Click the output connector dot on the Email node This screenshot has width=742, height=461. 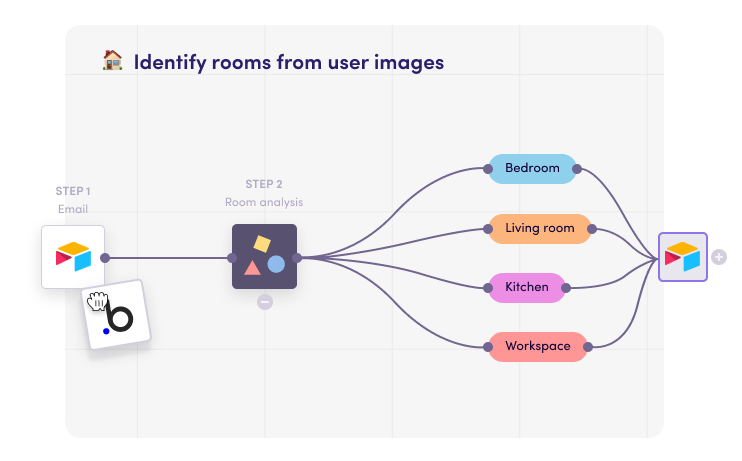click(105, 258)
